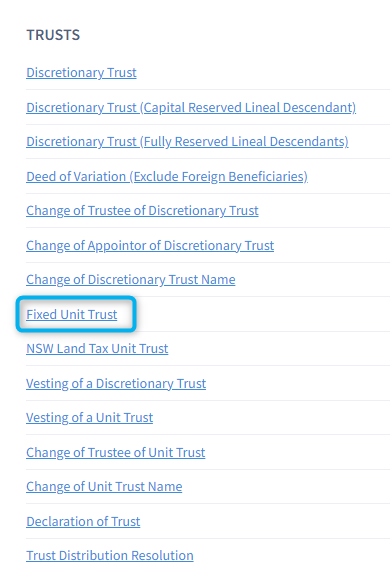390x585 pixels.
Task: Click the highlighted Fixed Unit Trust link
Action: point(72,315)
